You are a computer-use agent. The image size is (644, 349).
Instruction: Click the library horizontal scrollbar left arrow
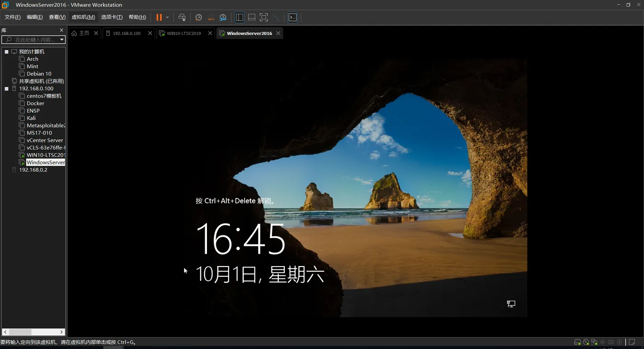6,332
